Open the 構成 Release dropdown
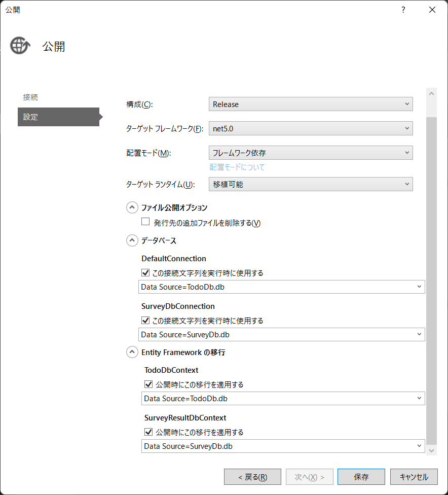 [x=311, y=104]
